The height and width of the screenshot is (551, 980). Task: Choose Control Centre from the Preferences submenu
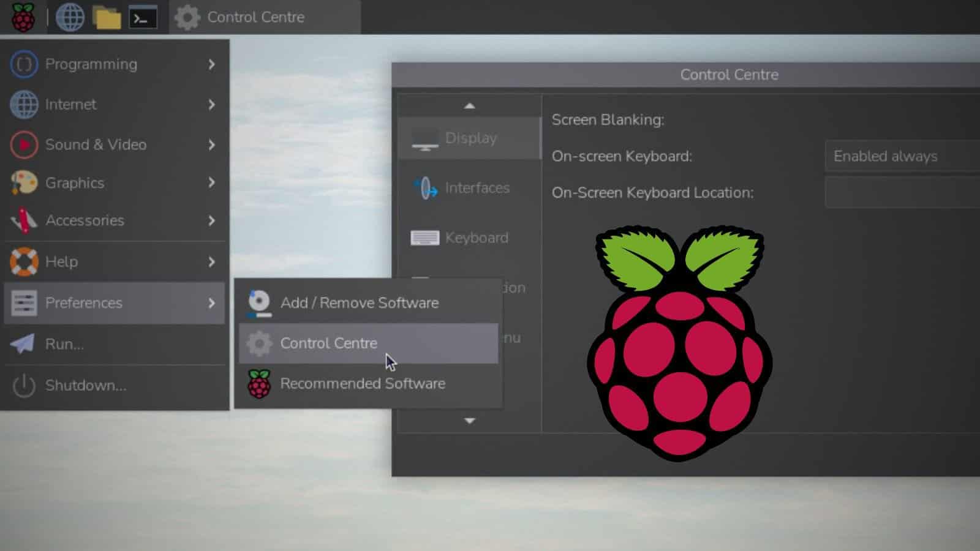[x=368, y=343]
